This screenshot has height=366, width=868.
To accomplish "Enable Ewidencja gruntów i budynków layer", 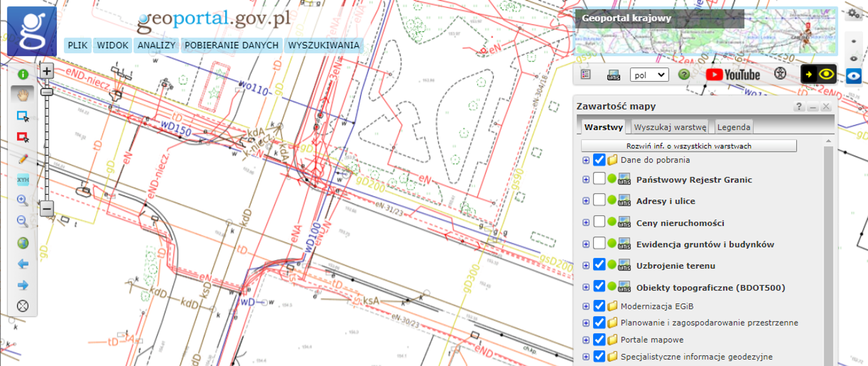I will coord(599,243).
